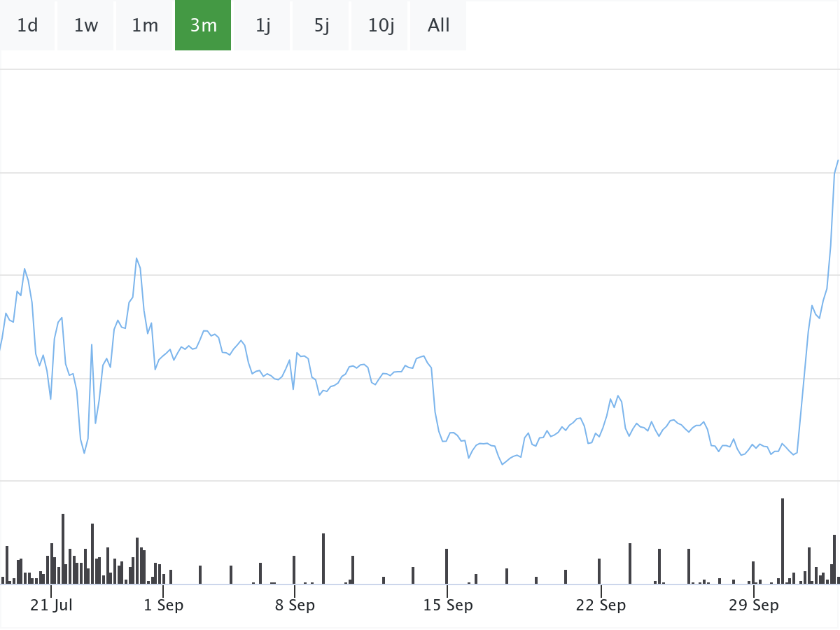Click the price line spike near 1 Sep
This screenshot has width=840, height=630.
pyautogui.click(x=136, y=258)
